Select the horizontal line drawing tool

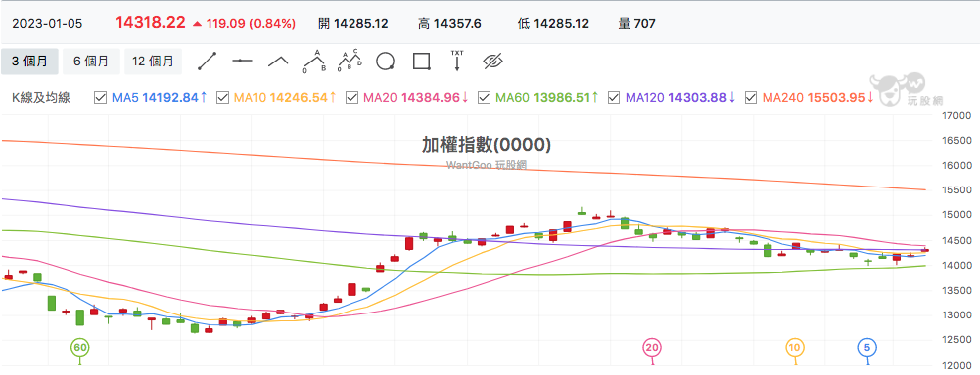click(x=242, y=62)
